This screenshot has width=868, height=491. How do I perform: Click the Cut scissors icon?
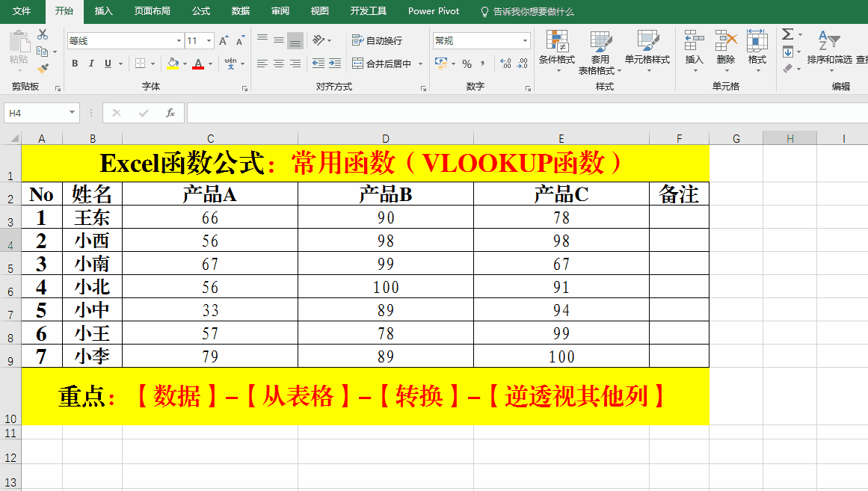click(x=43, y=34)
